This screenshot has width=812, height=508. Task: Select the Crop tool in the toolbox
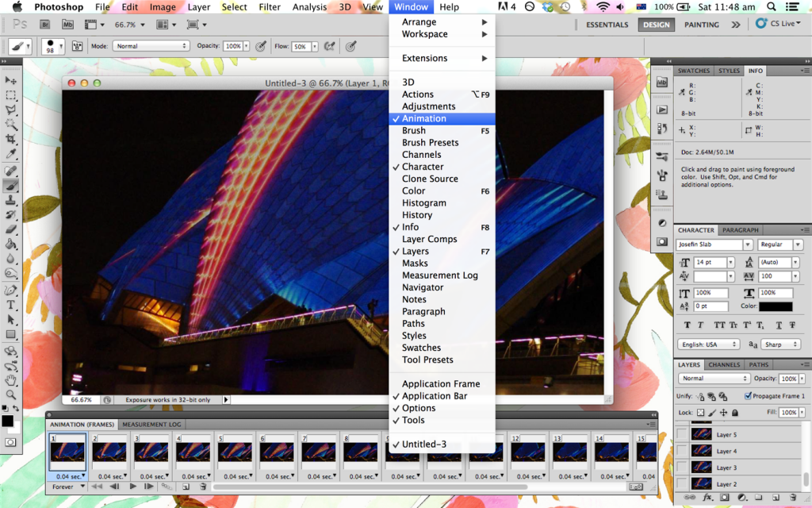(x=11, y=140)
